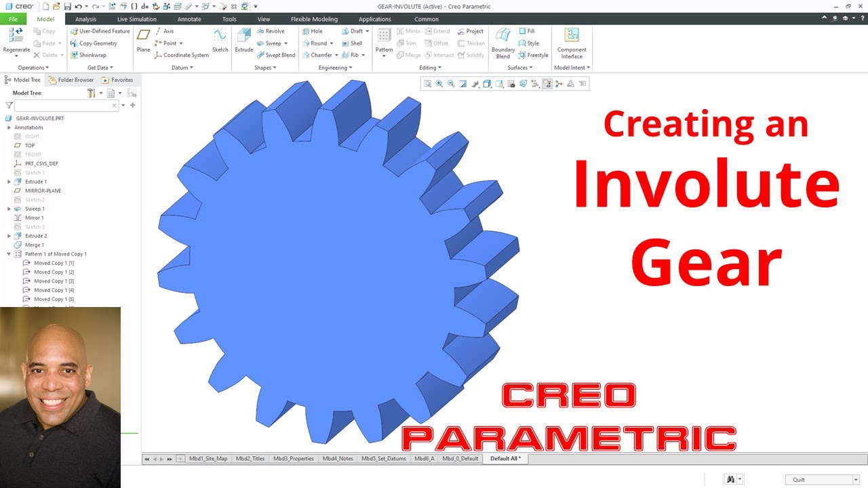Image resolution: width=868 pixels, height=488 pixels.
Task: Click the New file icon in quick access toolbar
Action: coord(45,6)
